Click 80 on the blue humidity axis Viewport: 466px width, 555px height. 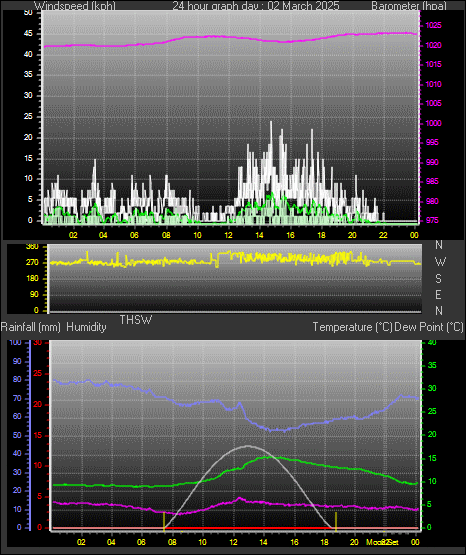pyautogui.click(x=17, y=379)
